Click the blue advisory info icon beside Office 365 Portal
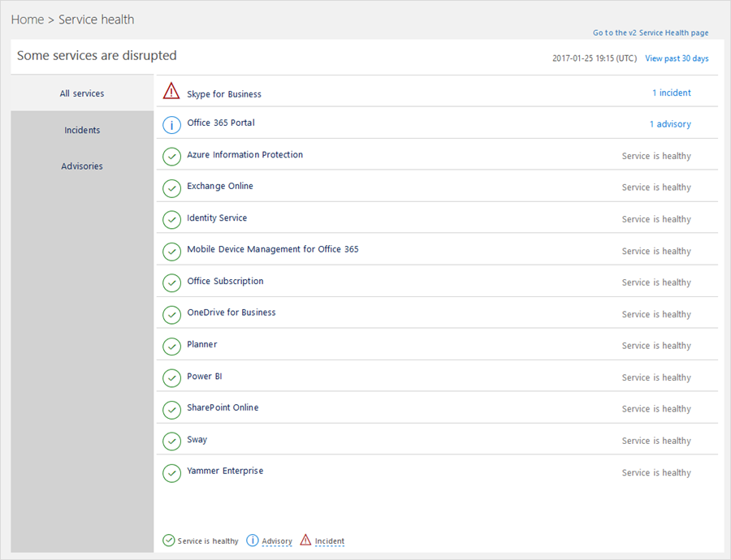731x560 pixels. tap(171, 125)
